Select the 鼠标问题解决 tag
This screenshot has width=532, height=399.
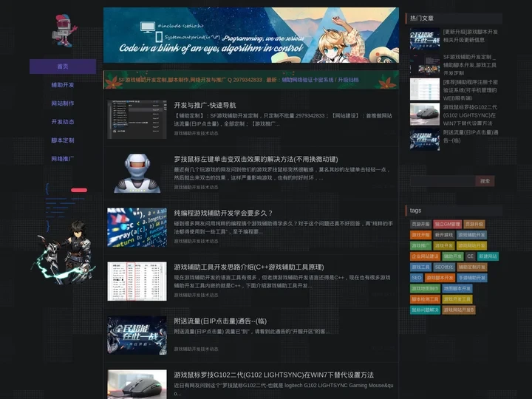pos(425,310)
